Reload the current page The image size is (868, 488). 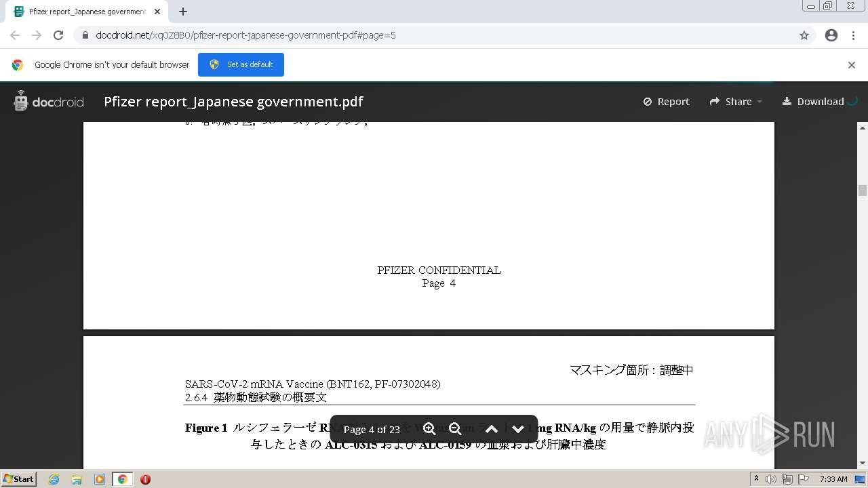58,35
